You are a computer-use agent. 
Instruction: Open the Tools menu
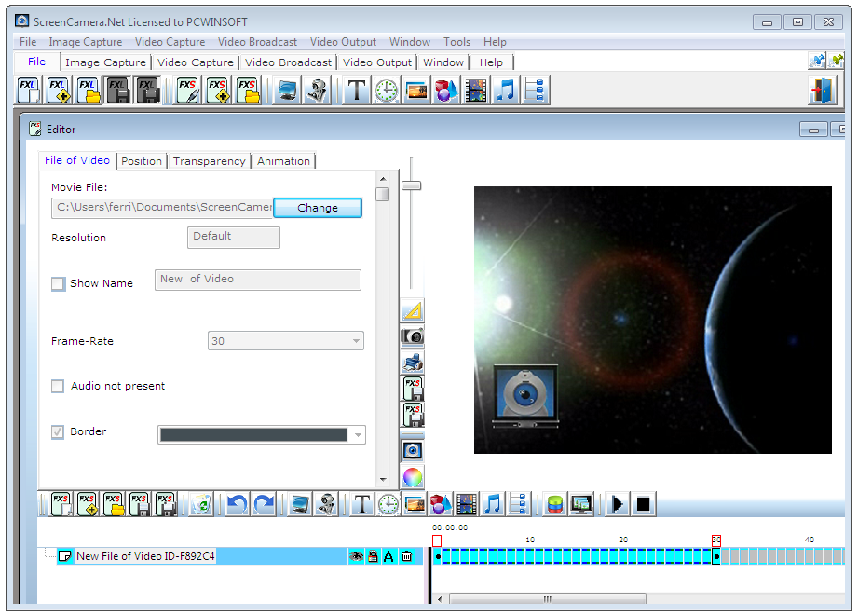click(x=456, y=42)
